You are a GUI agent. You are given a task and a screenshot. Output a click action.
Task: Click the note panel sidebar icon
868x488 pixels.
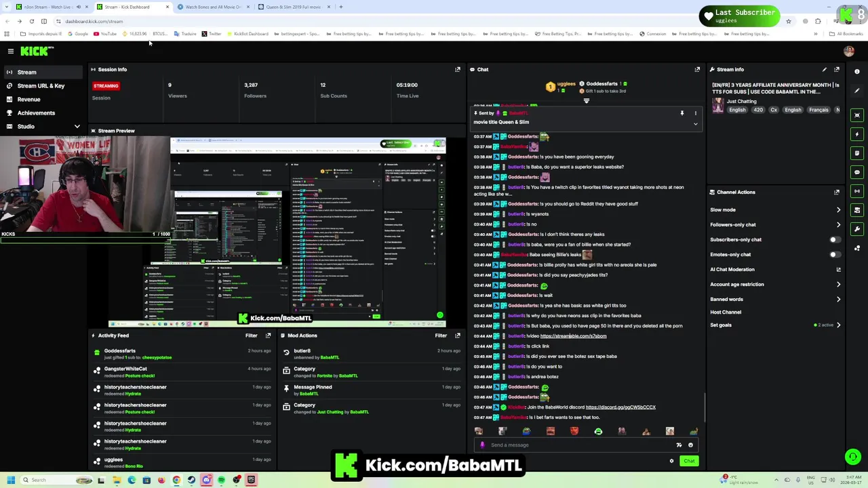[x=857, y=153]
